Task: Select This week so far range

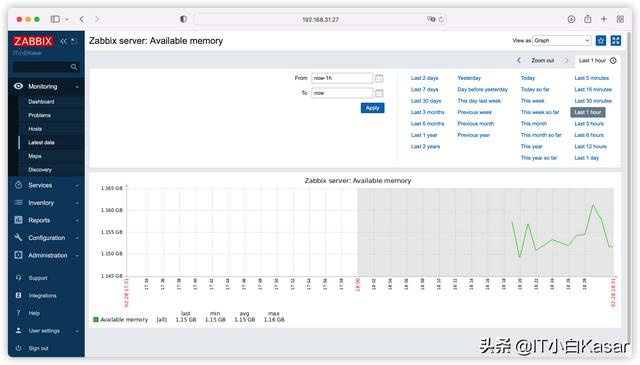Action: 540,112
